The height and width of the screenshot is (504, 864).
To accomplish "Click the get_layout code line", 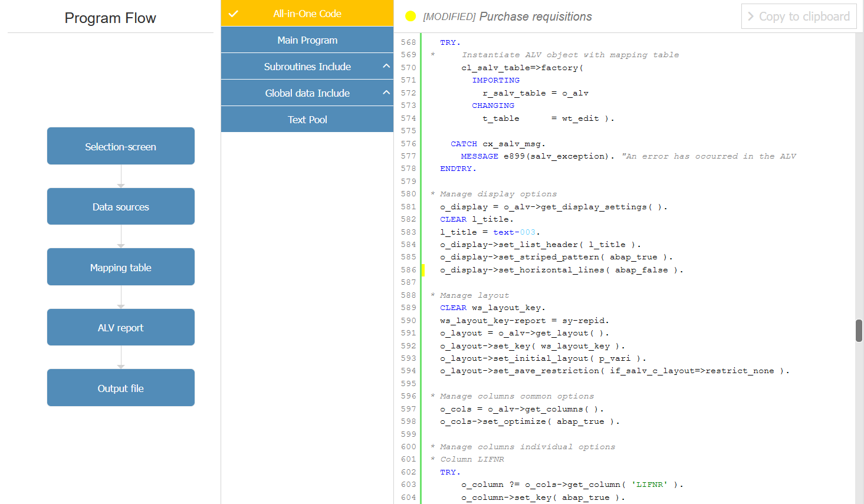I will tap(524, 333).
